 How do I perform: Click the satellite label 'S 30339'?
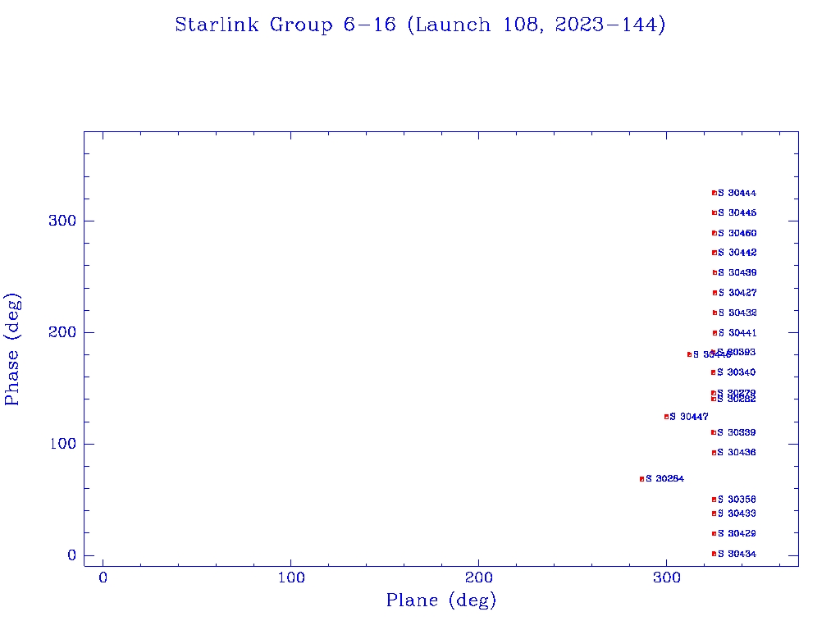pyautogui.click(x=736, y=432)
